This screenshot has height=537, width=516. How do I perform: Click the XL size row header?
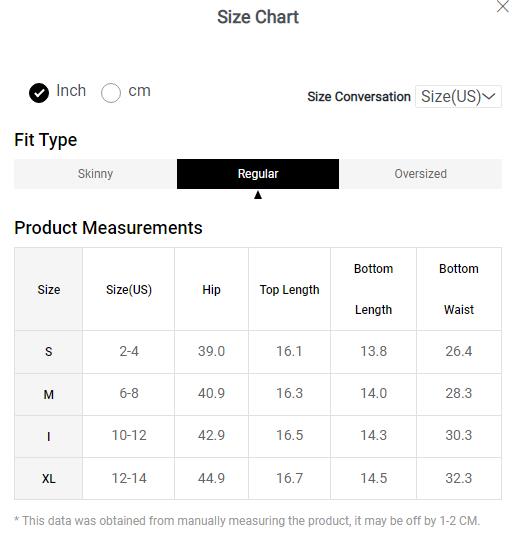click(49, 478)
